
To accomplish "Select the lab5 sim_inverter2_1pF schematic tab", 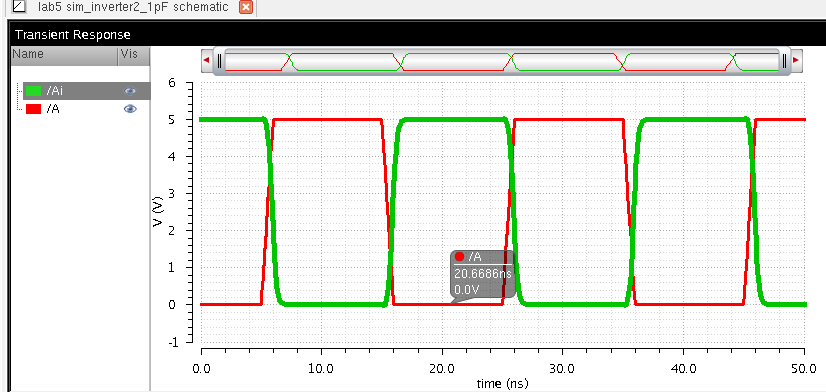I will pos(133,7).
